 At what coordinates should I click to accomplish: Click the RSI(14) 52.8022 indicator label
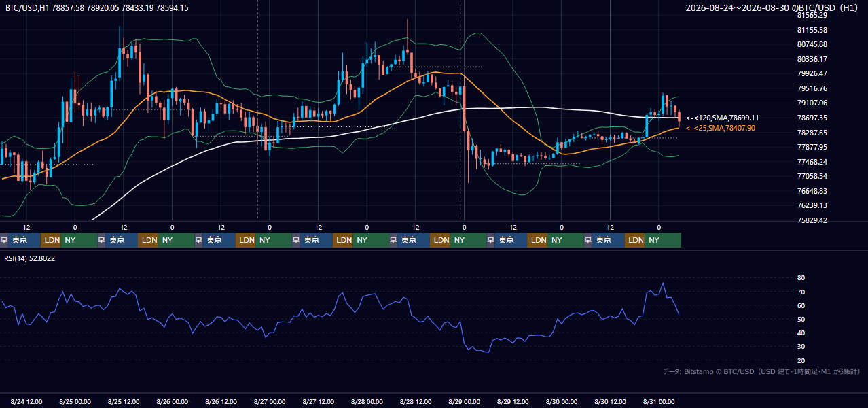click(30, 258)
